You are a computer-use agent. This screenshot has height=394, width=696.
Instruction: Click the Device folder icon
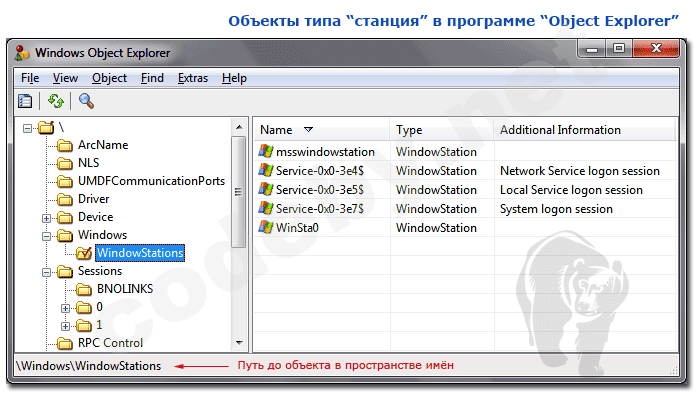[65, 217]
